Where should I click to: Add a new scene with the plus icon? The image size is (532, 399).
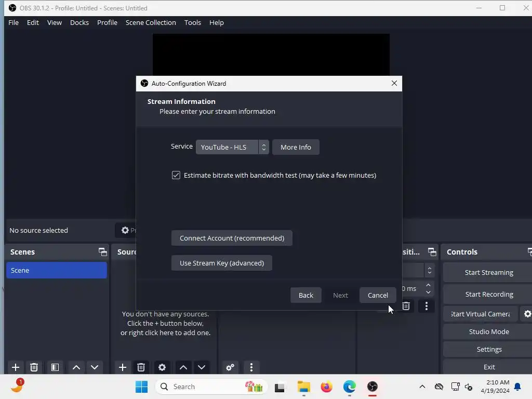click(x=15, y=367)
